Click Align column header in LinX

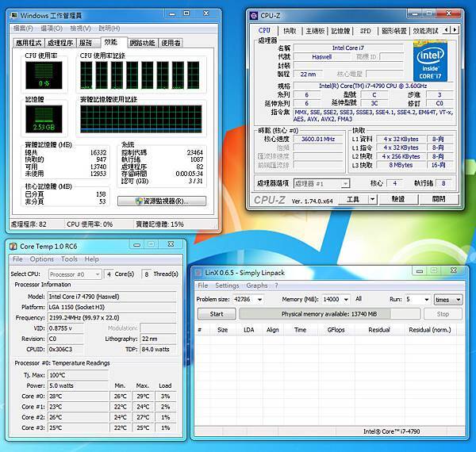click(273, 330)
